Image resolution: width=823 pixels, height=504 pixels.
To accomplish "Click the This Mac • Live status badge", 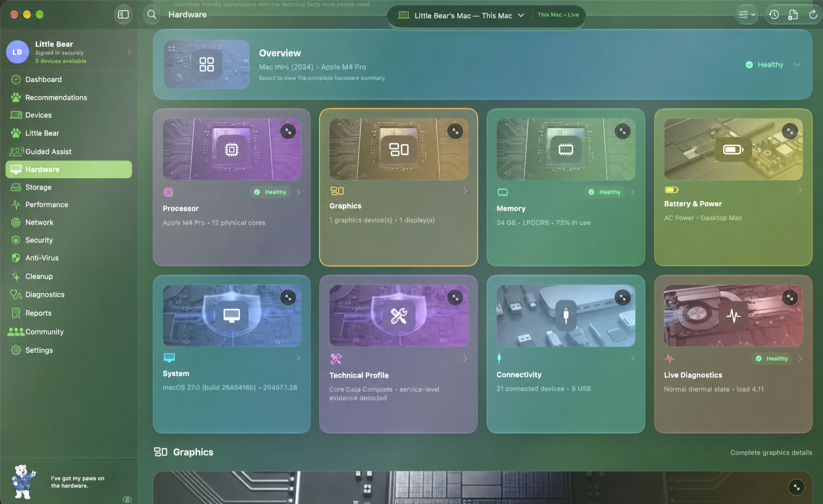I will point(558,15).
